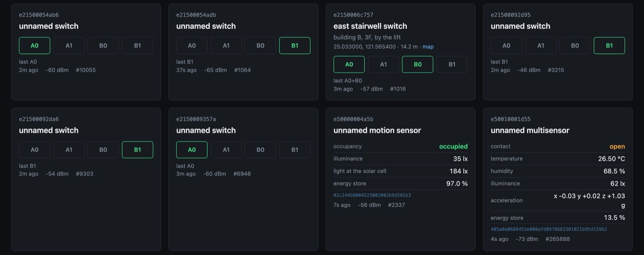644x255 pixels.
Task: Click the 68.5 % humidity value
Action: pos(614,171)
